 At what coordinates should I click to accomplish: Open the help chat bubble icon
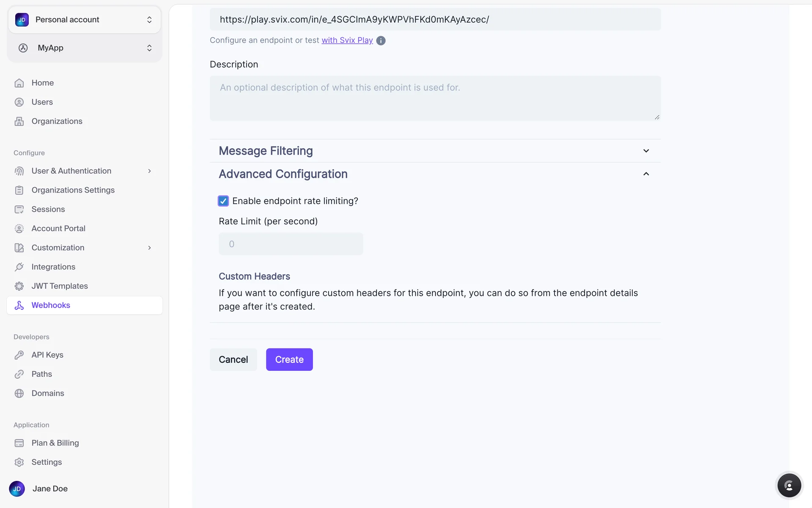pyautogui.click(x=789, y=486)
